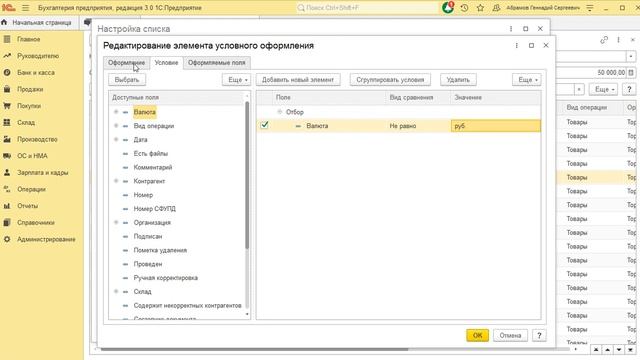This screenshot has width=640, height=360.
Task: Open Покупки section
Action: 29,106
